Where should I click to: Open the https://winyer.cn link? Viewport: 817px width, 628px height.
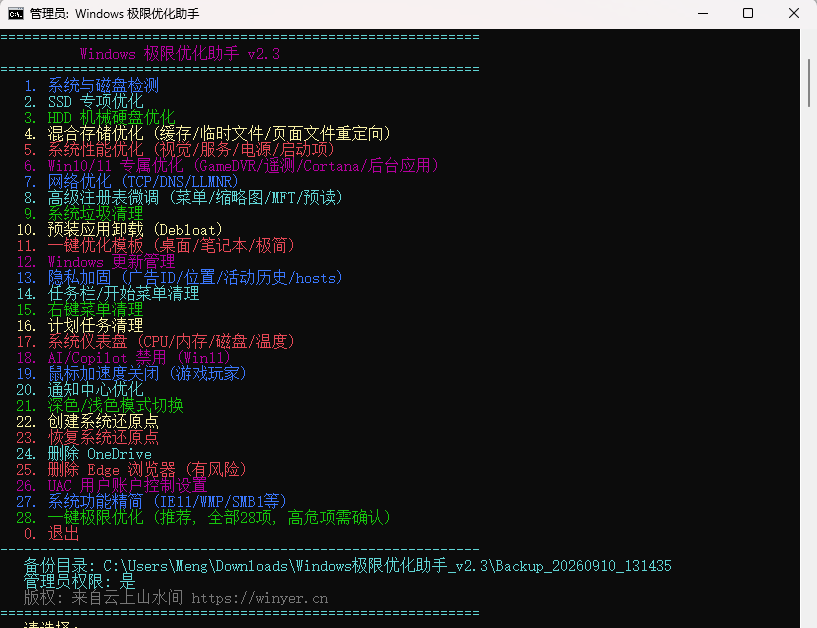(x=259, y=599)
